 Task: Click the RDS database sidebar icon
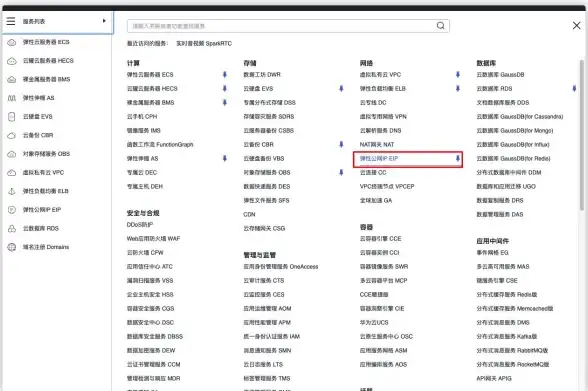12,228
